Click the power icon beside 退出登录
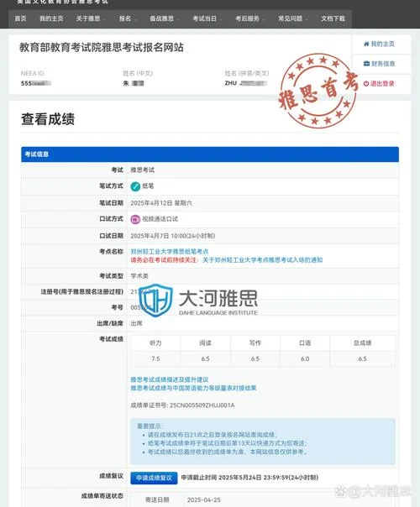 pyautogui.click(x=366, y=84)
